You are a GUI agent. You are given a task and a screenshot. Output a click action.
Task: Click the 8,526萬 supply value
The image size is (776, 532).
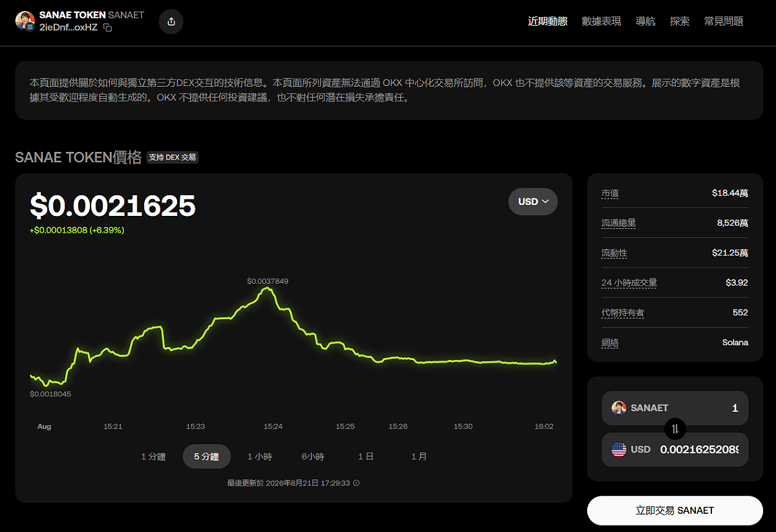733,223
